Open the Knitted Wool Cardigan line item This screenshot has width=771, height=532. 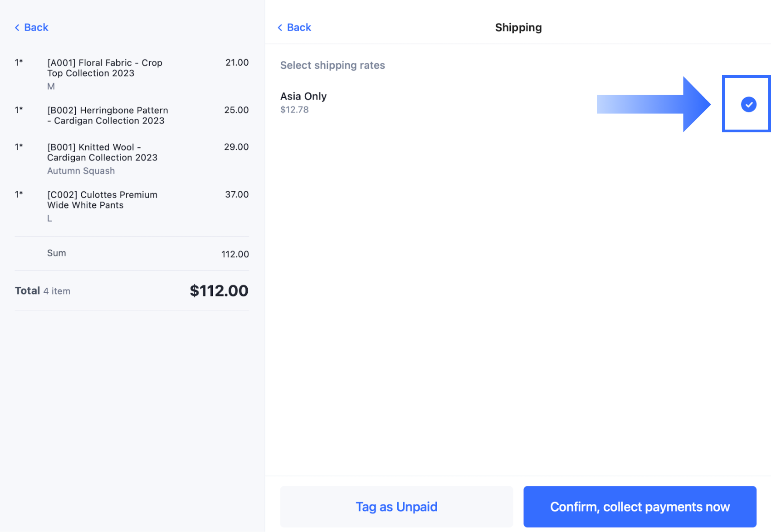click(102, 152)
